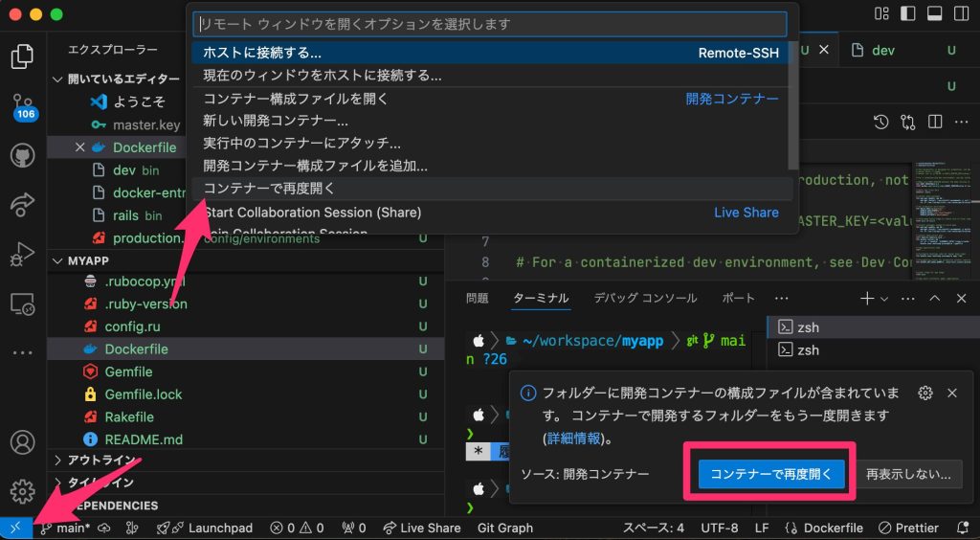Screen dimensions: 980x540
Task: Open Accounts icon in activity bar
Action: click(x=23, y=442)
